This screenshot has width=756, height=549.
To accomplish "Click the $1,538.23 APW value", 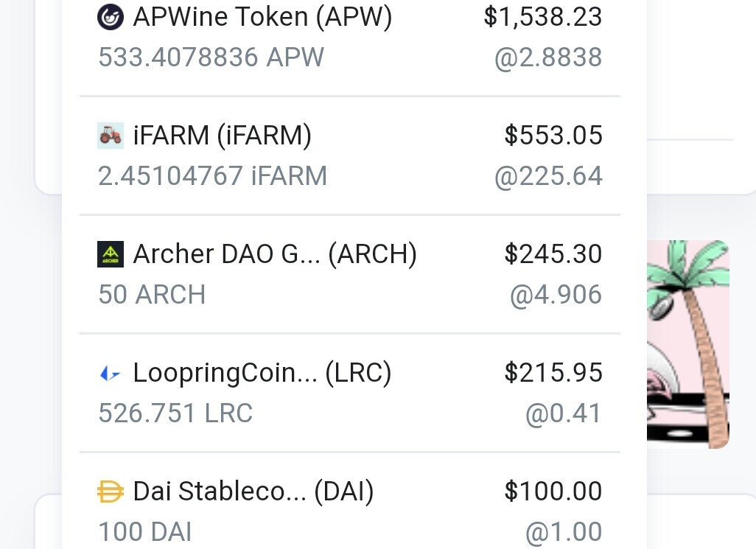I will 543,17.
